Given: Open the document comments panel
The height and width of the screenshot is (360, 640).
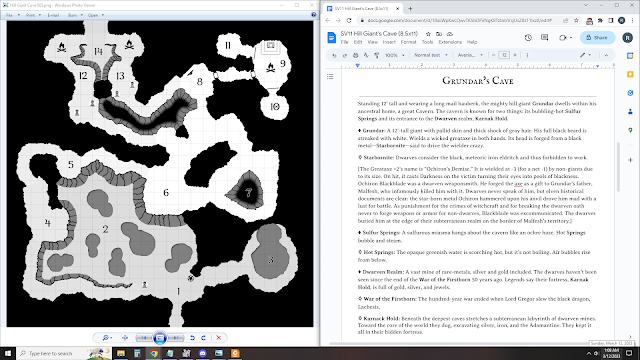Looking at the screenshot, I should click(544, 38).
